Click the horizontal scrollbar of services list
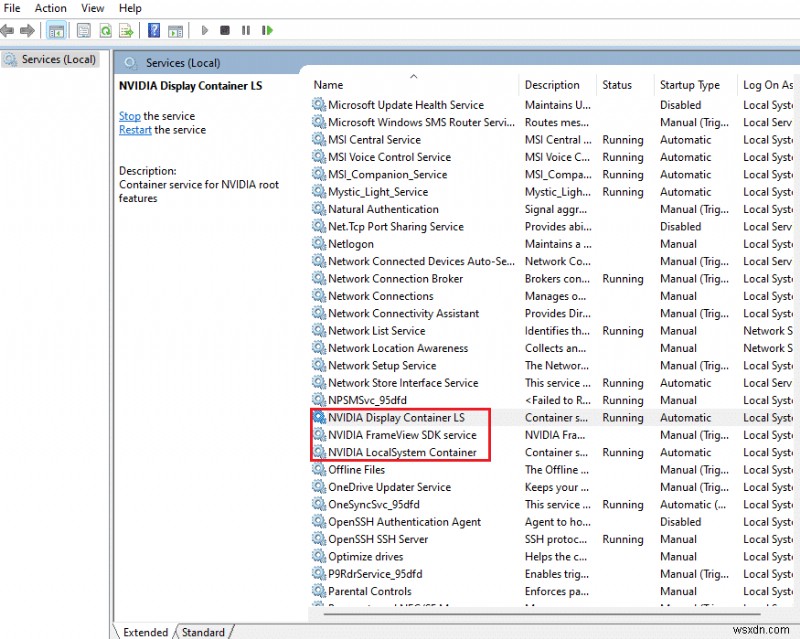Screen dimensions: 800x639 (541, 614)
